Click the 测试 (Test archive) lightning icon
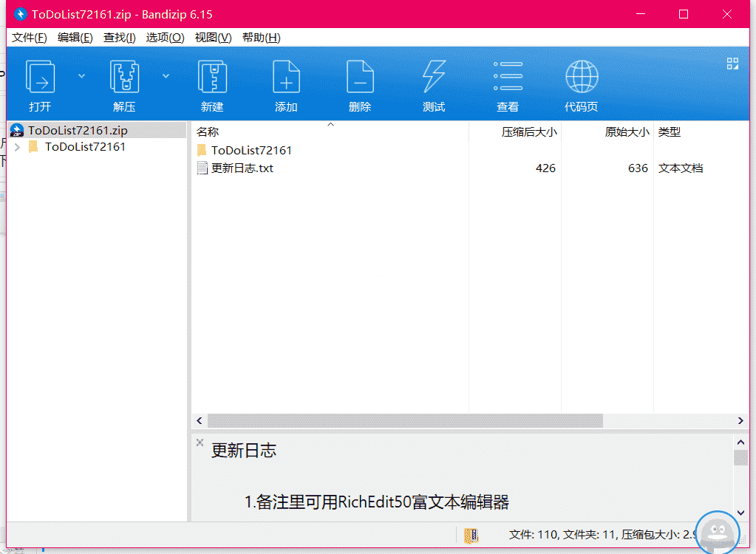This screenshot has width=756, height=554. click(x=434, y=77)
